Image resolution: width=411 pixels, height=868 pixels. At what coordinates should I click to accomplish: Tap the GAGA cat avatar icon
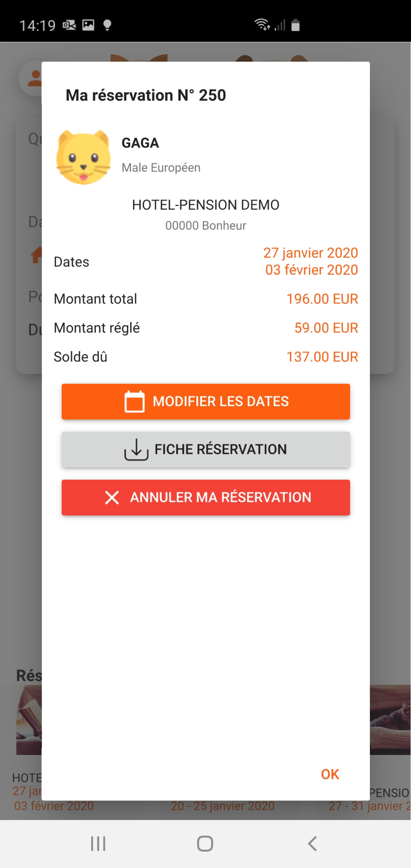point(83,157)
